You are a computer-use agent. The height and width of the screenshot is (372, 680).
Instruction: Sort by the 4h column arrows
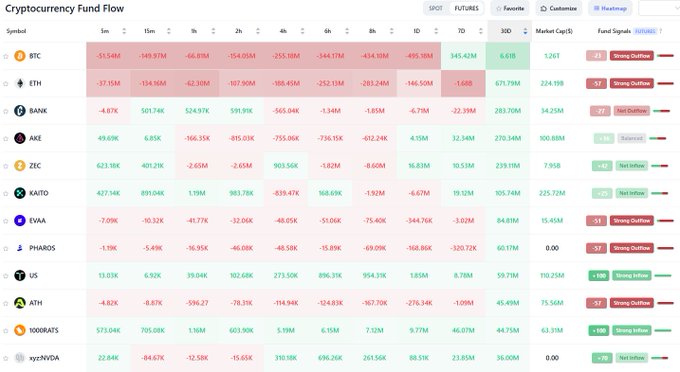click(302, 31)
